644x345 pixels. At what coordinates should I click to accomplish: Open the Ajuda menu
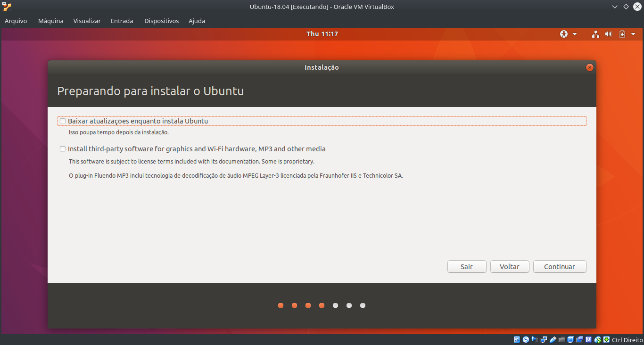tap(197, 21)
